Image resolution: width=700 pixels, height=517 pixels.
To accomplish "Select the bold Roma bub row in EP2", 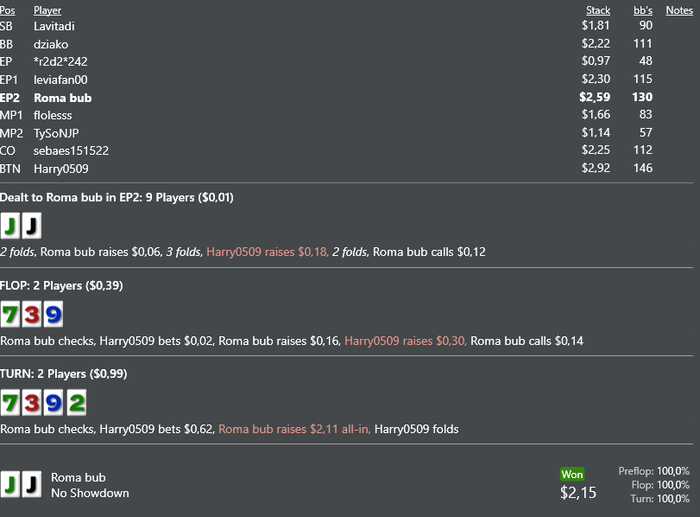I will click(62, 98).
